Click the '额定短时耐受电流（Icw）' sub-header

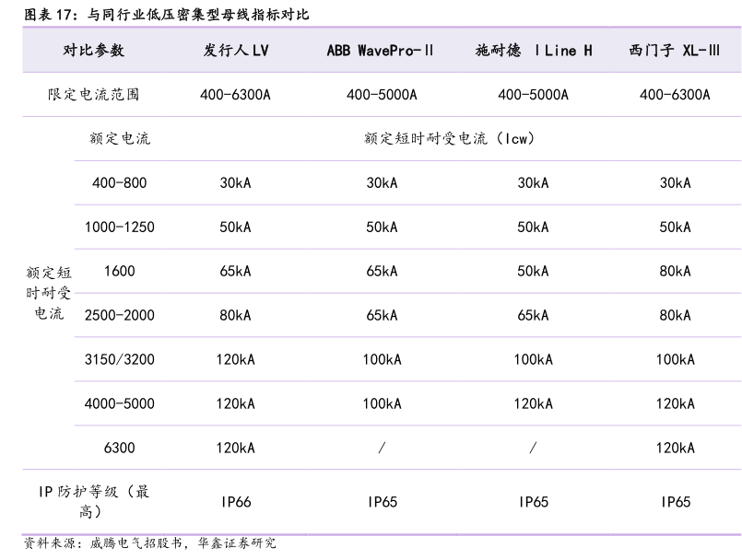tap(450, 138)
